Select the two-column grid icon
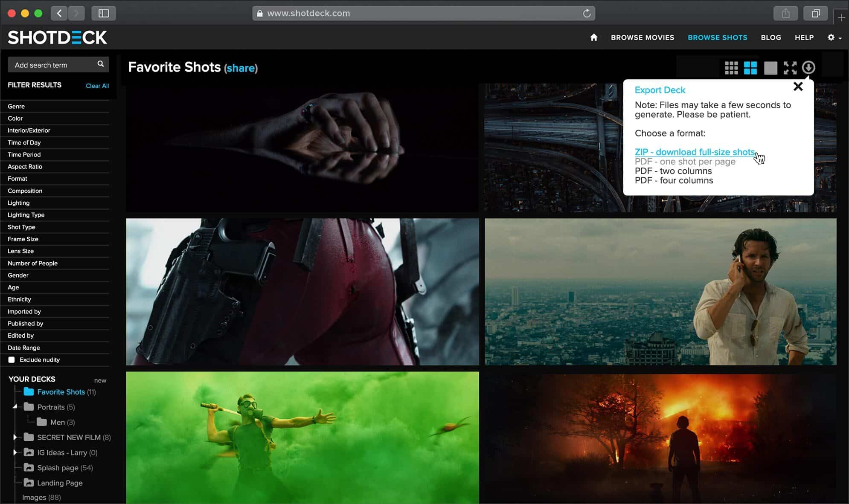This screenshot has width=849, height=504. coord(750,67)
